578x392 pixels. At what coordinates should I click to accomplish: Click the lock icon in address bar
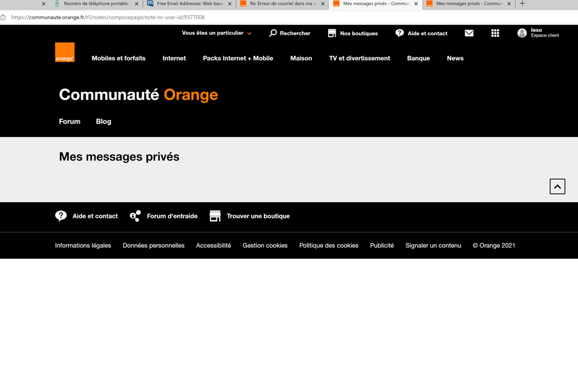[3, 17]
